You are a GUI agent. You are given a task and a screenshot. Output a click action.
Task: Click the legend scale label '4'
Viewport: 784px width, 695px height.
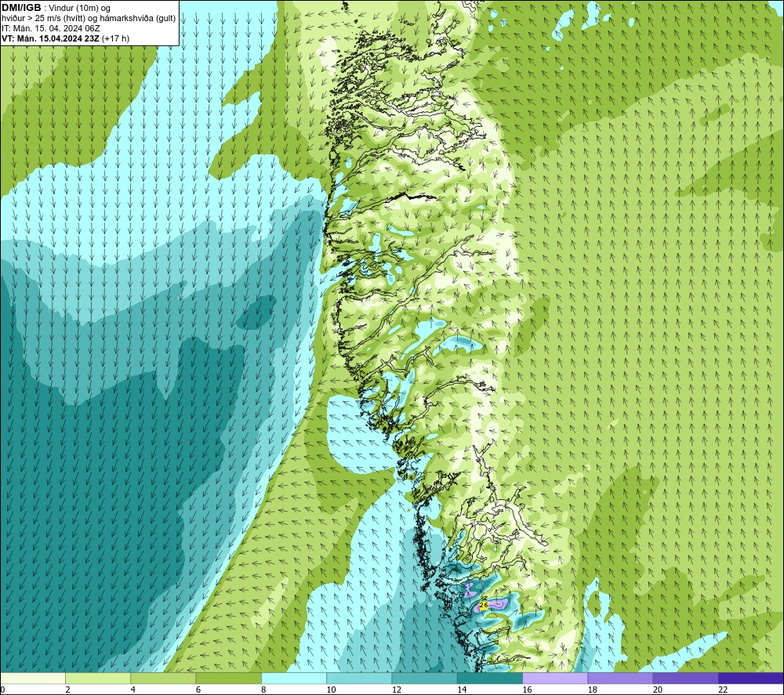(133, 690)
